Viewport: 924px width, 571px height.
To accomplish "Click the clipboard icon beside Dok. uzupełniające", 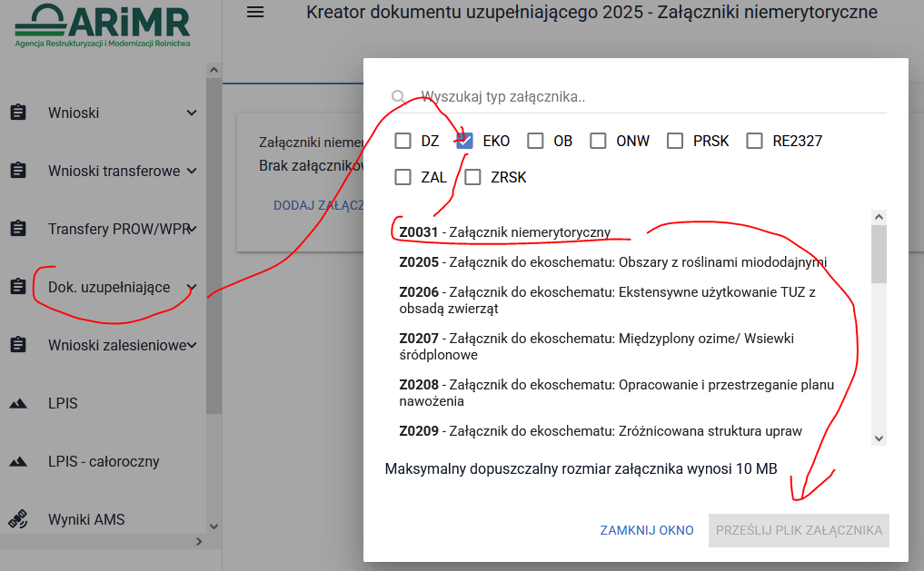I will click(x=17, y=287).
